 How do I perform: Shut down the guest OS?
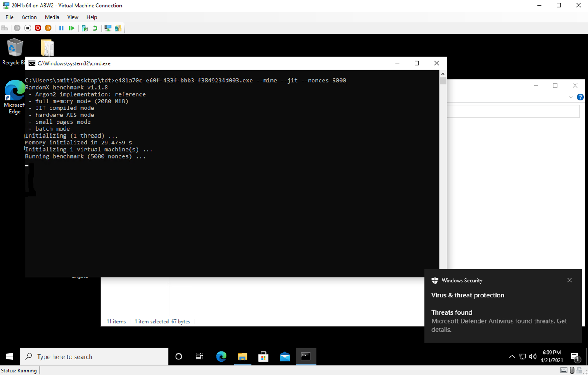tap(38, 28)
